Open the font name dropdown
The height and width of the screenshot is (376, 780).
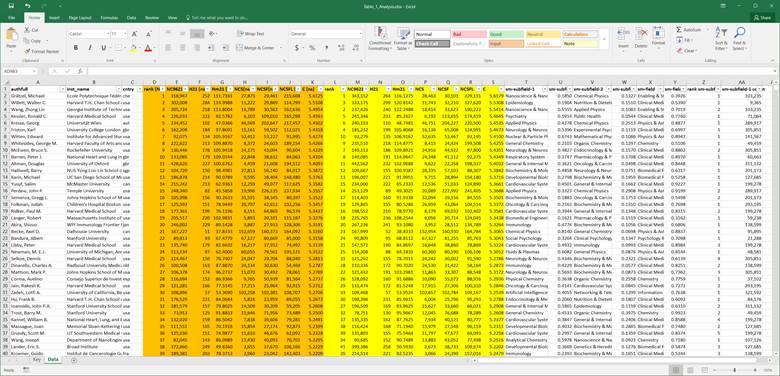tap(107, 34)
